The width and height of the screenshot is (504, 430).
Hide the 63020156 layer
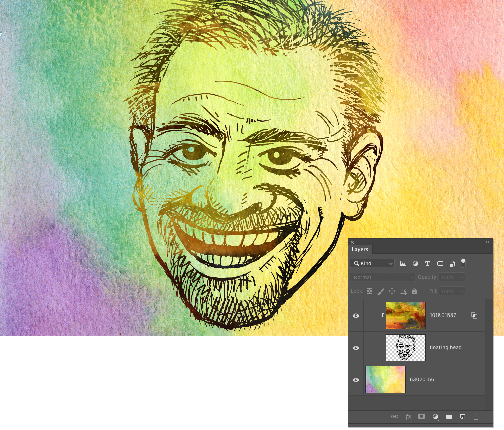coord(357,379)
